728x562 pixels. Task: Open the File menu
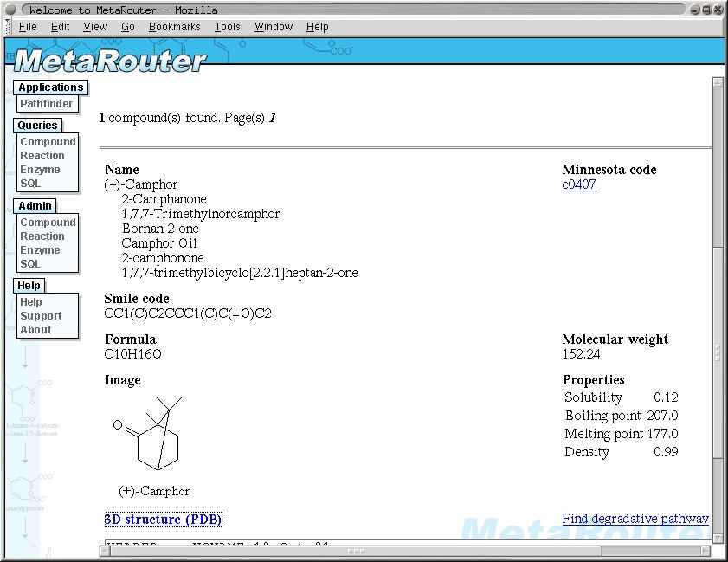tap(28, 27)
